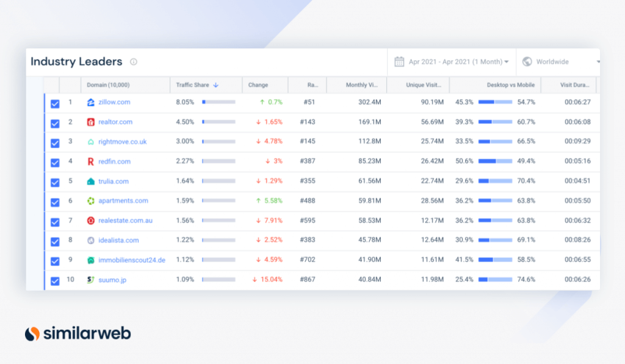625x364 pixels.
Task: Open the rightmove.co.uk domain link
Action: 122,142
